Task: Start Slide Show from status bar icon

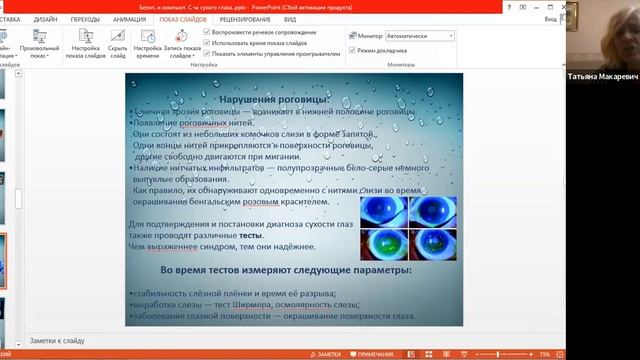Action: click(x=464, y=354)
